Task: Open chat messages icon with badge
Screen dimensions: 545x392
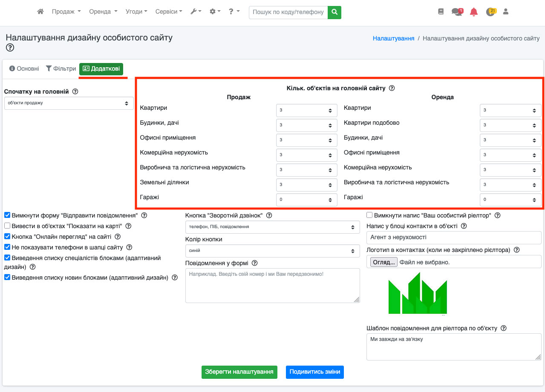Action: (457, 12)
